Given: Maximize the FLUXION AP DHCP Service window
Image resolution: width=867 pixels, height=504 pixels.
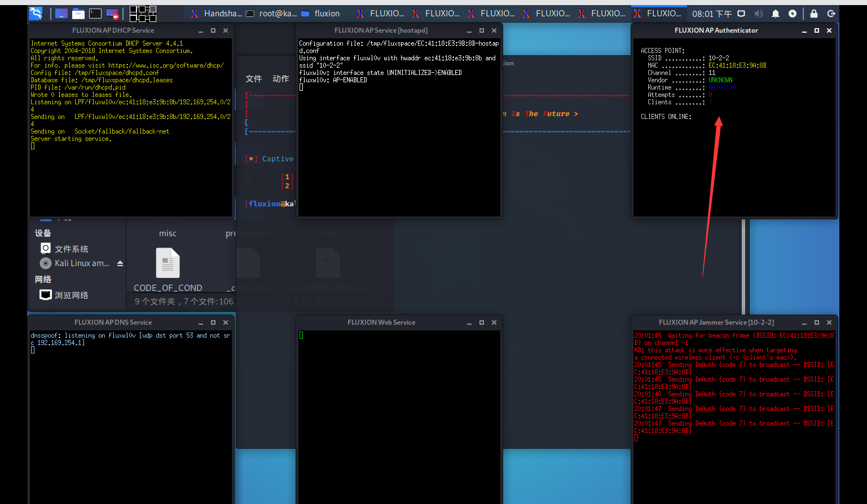Looking at the screenshot, I should tap(213, 30).
